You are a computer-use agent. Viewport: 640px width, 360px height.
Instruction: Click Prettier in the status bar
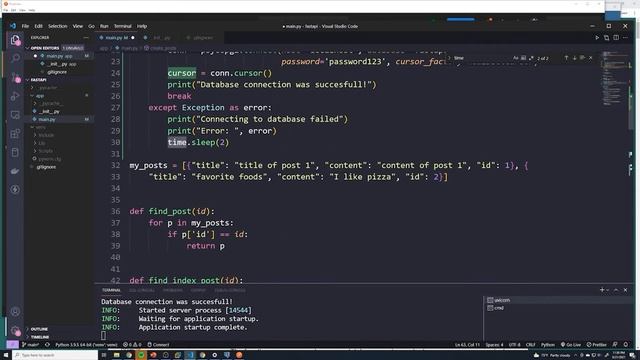(x=596, y=345)
